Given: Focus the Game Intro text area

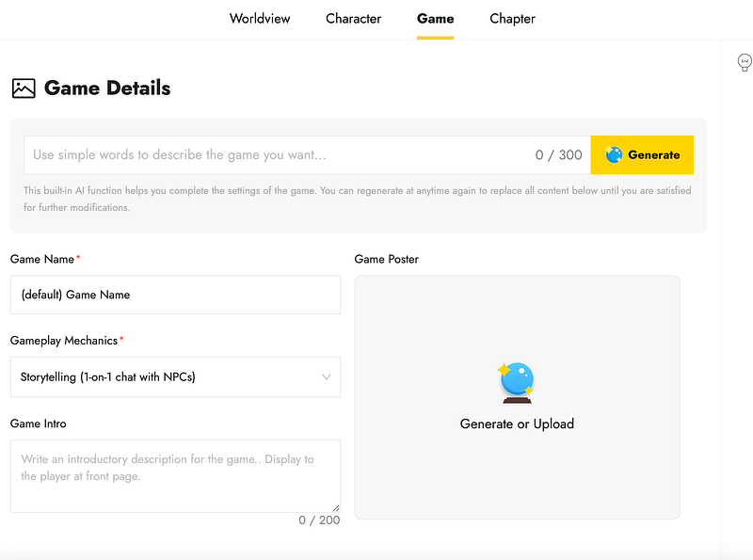Looking at the screenshot, I should click(175, 476).
